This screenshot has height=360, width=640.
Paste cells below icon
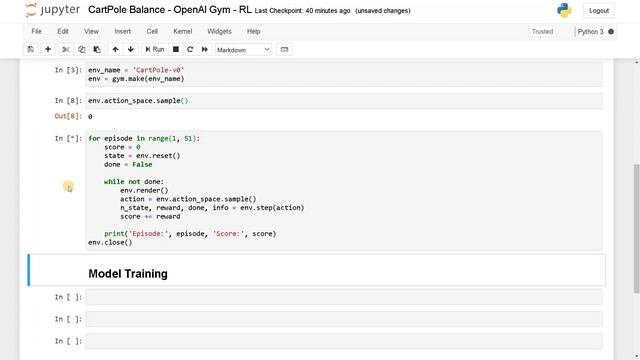pos(97,49)
